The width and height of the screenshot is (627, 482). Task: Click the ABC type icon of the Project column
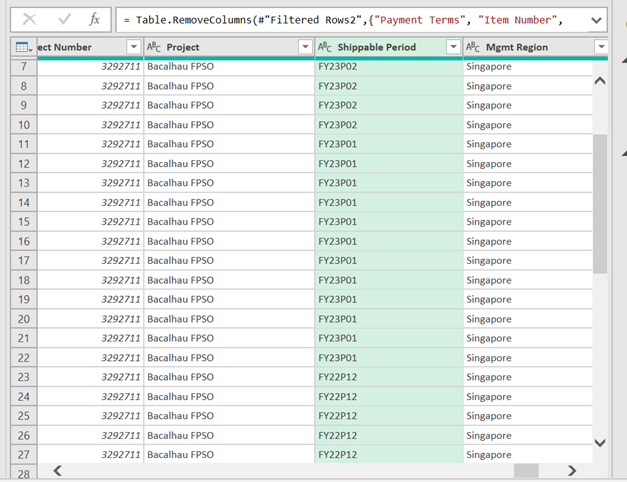tap(154, 47)
